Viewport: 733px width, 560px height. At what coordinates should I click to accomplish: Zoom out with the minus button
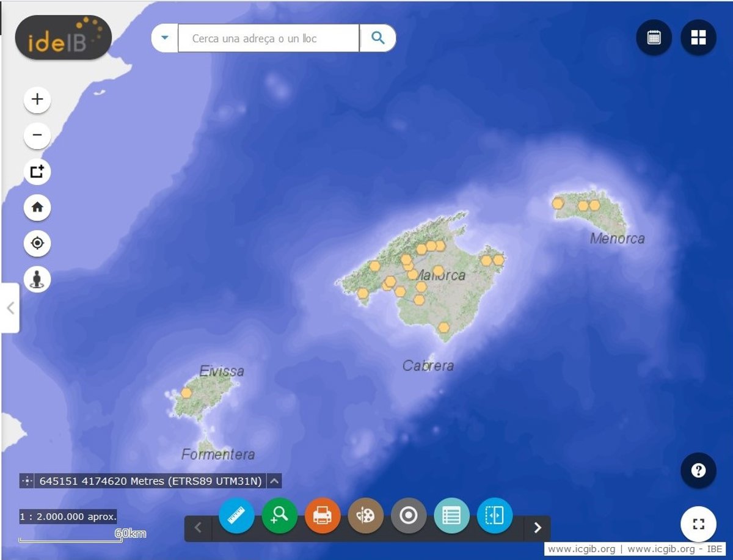click(x=37, y=135)
